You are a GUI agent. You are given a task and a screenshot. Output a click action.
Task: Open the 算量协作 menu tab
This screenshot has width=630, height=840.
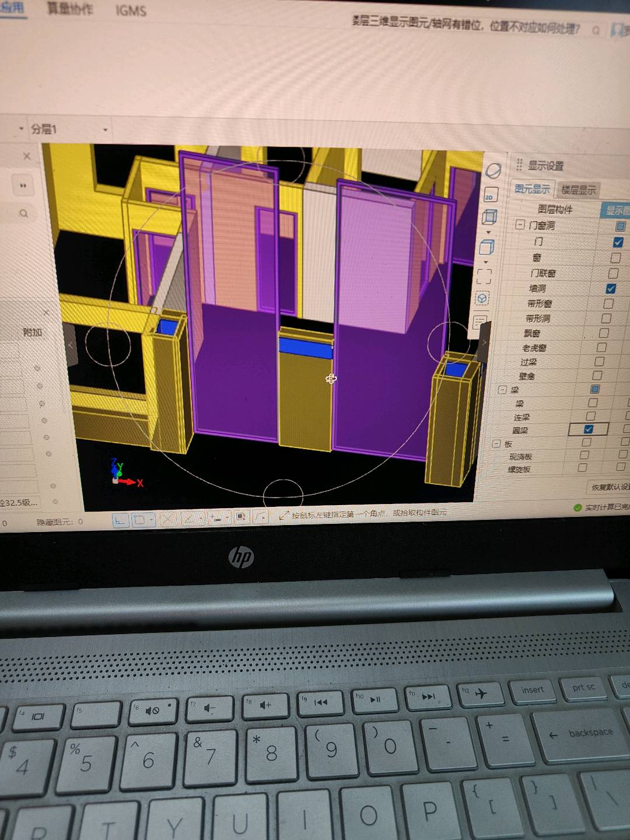(69, 9)
